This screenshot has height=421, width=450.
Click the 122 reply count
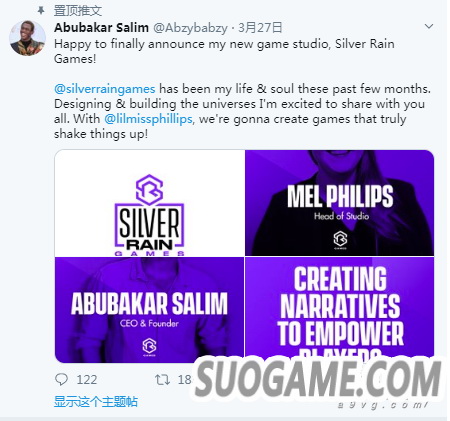87,380
